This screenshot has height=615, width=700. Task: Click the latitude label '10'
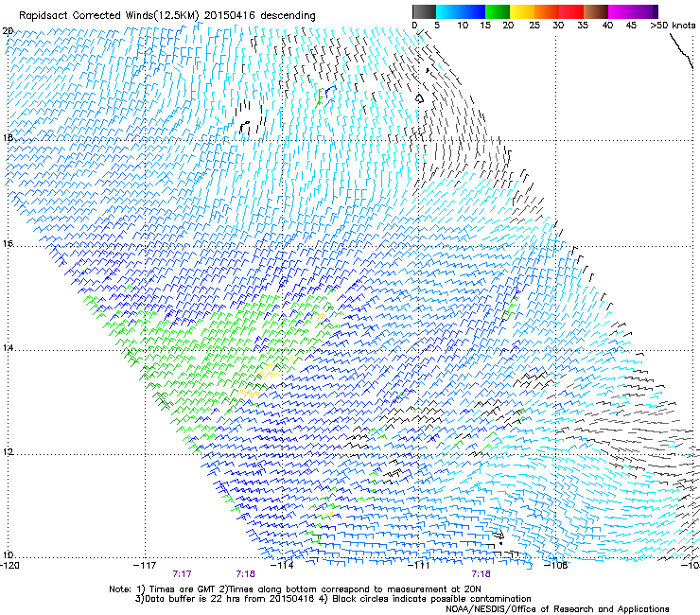tap(8, 555)
